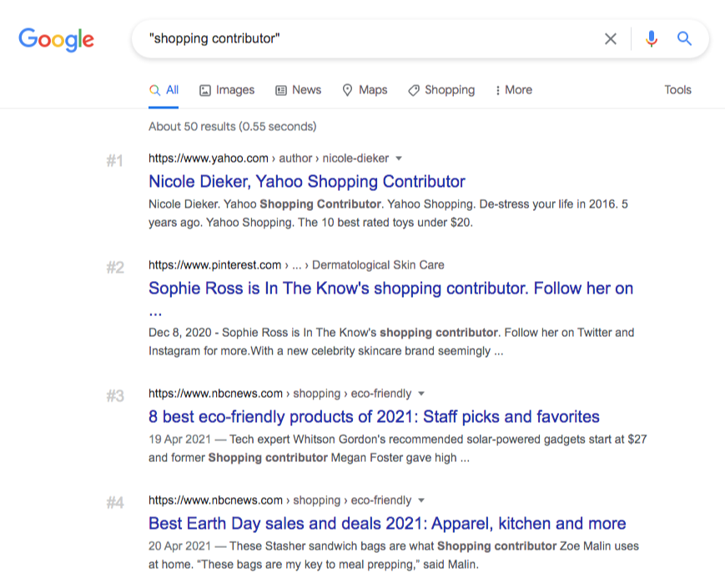Go to the Maps tab
The image size is (725, 588).
[x=365, y=90]
